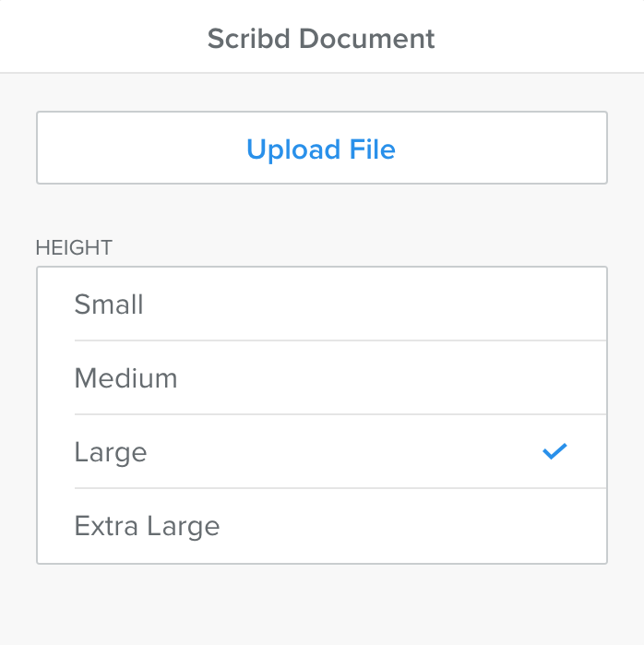
Task: Click the Upload File button
Action: coord(321,149)
